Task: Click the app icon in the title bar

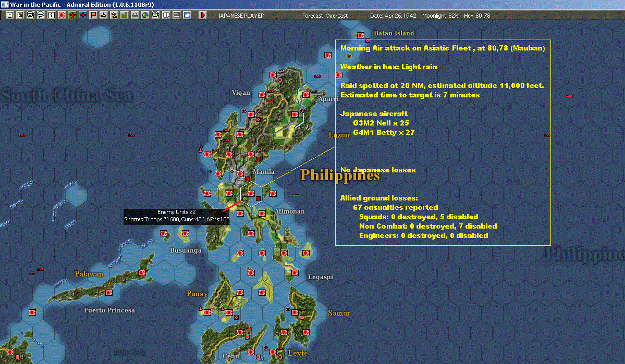Action: click(4, 4)
